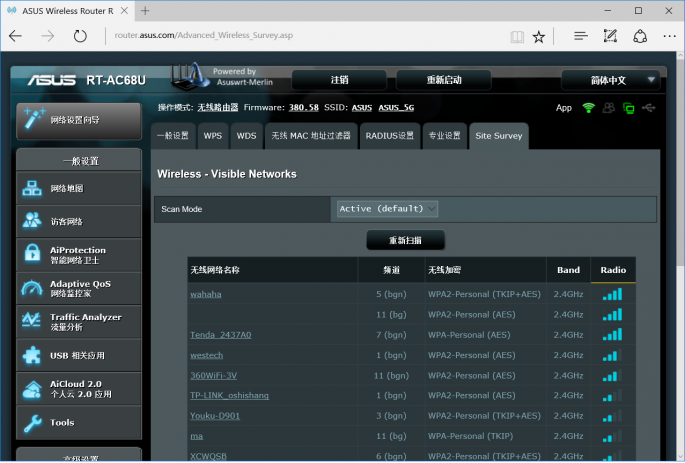685x463 pixels.
Task: Click the westech network link
Action: tap(207, 355)
